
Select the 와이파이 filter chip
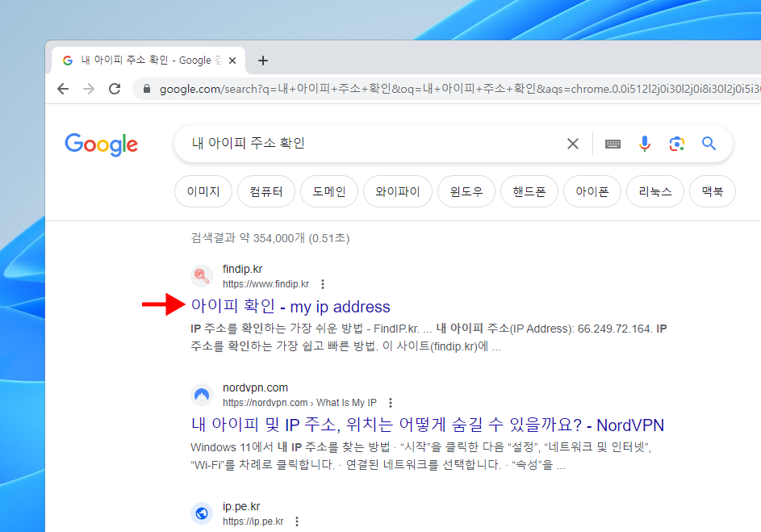tap(398, 192)
